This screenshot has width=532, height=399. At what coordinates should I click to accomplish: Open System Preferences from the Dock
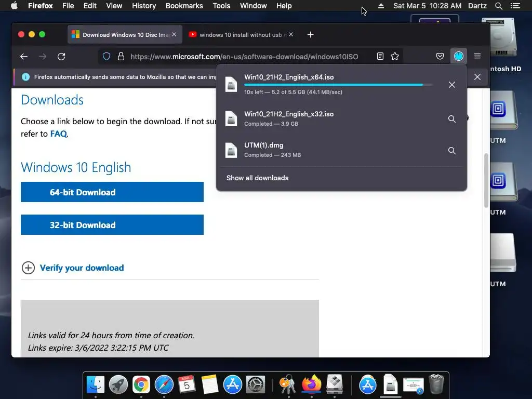[255, 385]
